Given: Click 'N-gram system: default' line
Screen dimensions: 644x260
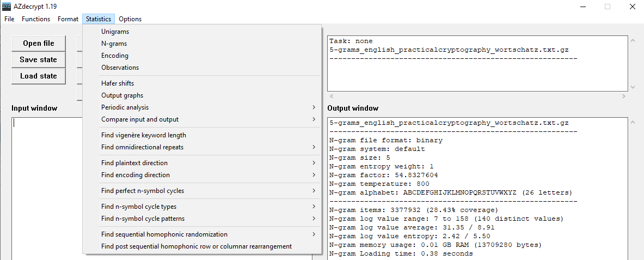Looking at the screenshot, I should click(377, 149).
